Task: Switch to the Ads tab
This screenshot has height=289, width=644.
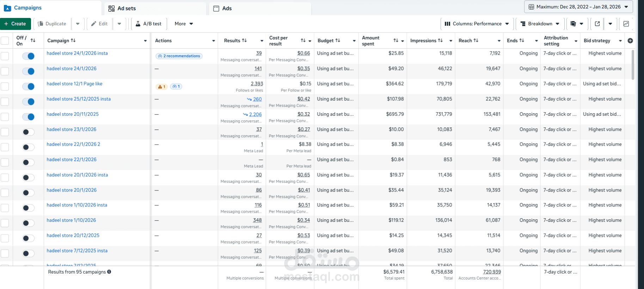Action: (x=260, y=8)
